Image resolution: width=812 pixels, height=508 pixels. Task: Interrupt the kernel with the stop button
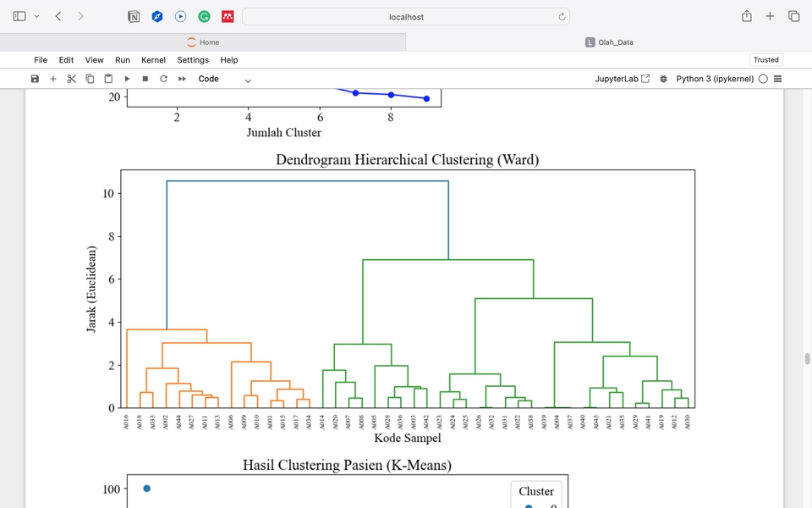145,79
